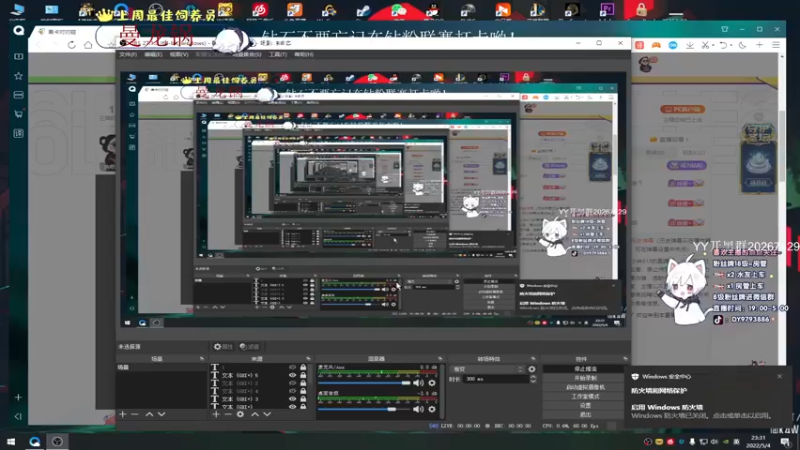Screen dimensions: 800x450
Task: Step transition duration spinner arrows
Action: pos(533,379)
